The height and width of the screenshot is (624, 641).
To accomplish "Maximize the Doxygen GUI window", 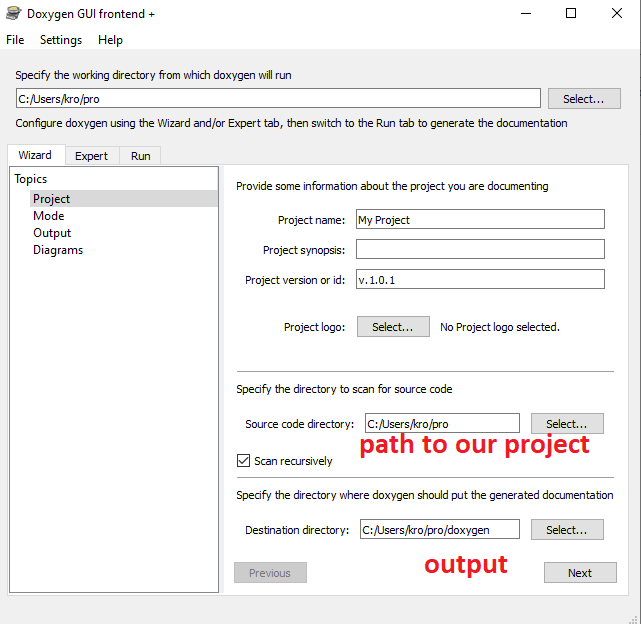I will pyautogui.click(x=571, y=13).
